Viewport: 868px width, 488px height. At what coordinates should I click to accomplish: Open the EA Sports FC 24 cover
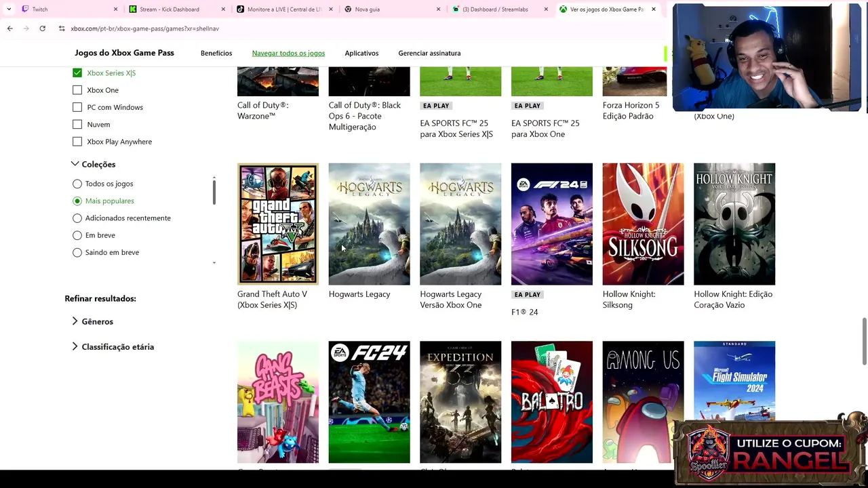(369, 402)
